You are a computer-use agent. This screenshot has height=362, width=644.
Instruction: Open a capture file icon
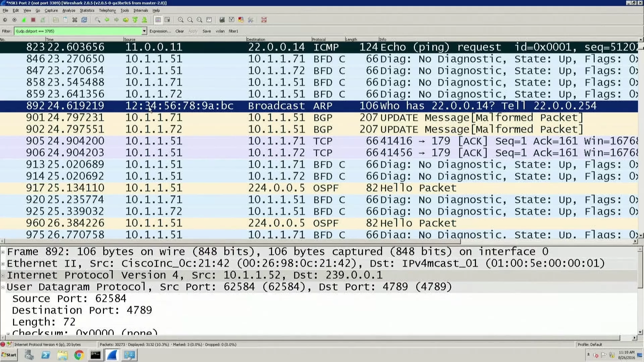click(56, 20)
